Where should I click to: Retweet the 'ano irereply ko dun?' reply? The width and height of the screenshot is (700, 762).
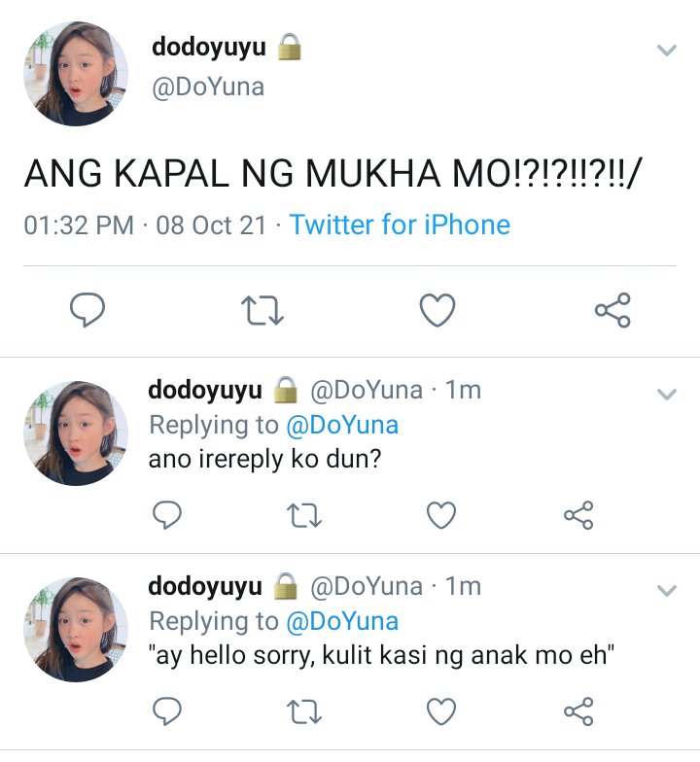(x=304, y=515)
